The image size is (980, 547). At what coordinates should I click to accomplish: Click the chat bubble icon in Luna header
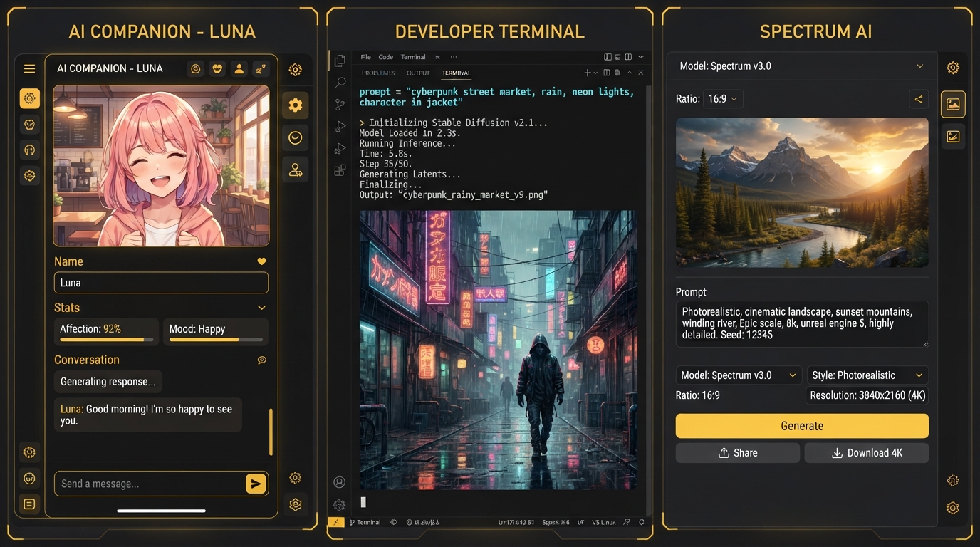point(196,68)
